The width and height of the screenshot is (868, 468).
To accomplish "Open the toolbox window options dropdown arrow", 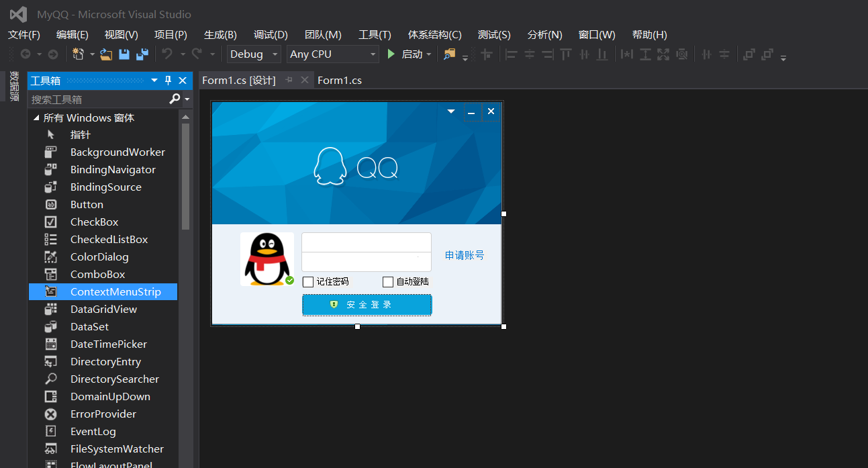I will tap(154, 81).
